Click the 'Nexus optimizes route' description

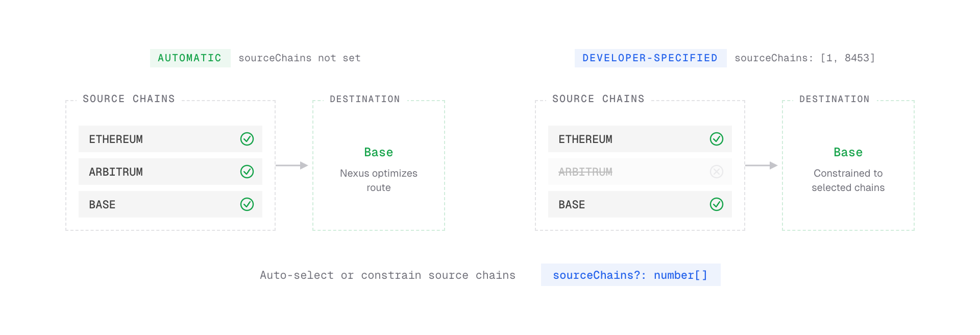point(379,180)
